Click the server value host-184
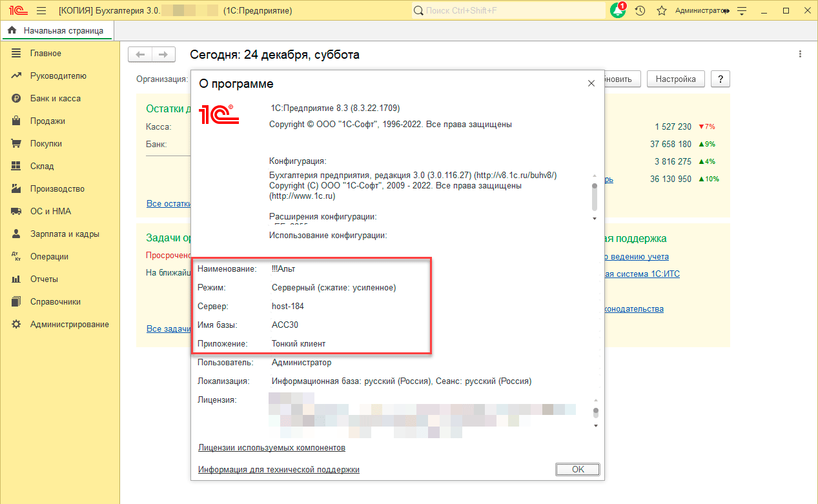The image size is (818, 504). 288,306
